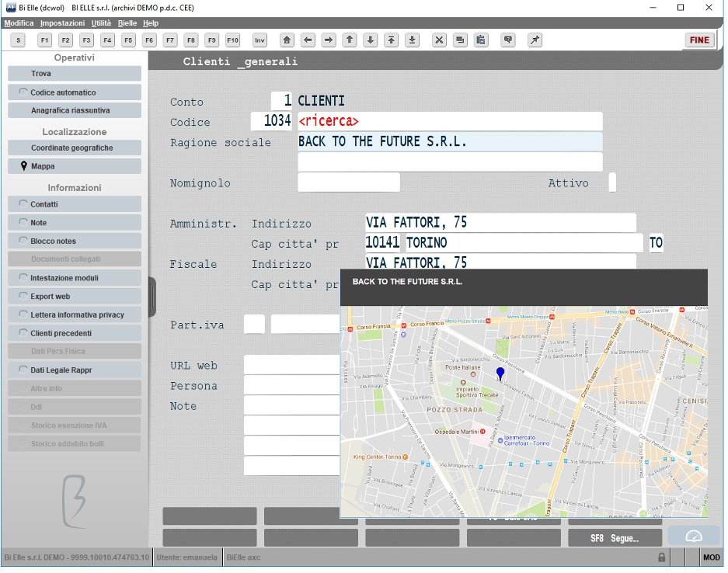Click Amministr. Indirizzo field VIA FATTORI, 75
This screenshot has width=728, height=573.
click(x=500, y=223)
